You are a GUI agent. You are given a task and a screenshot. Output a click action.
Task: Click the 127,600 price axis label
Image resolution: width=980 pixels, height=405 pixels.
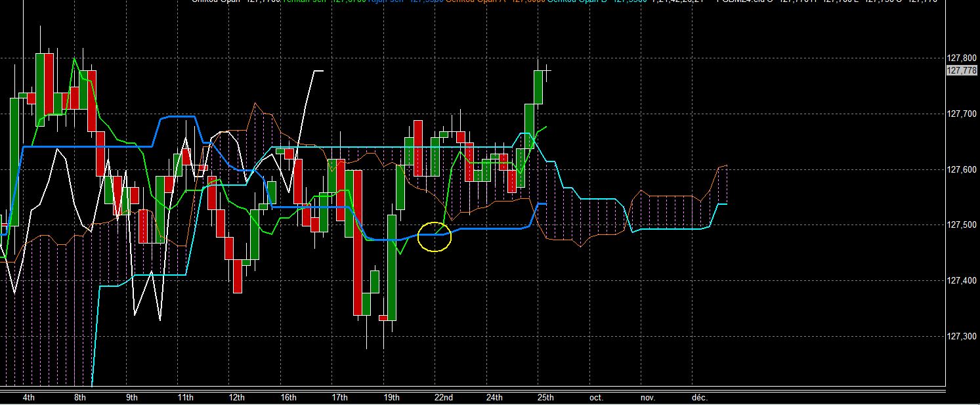(x=962, y=169)
